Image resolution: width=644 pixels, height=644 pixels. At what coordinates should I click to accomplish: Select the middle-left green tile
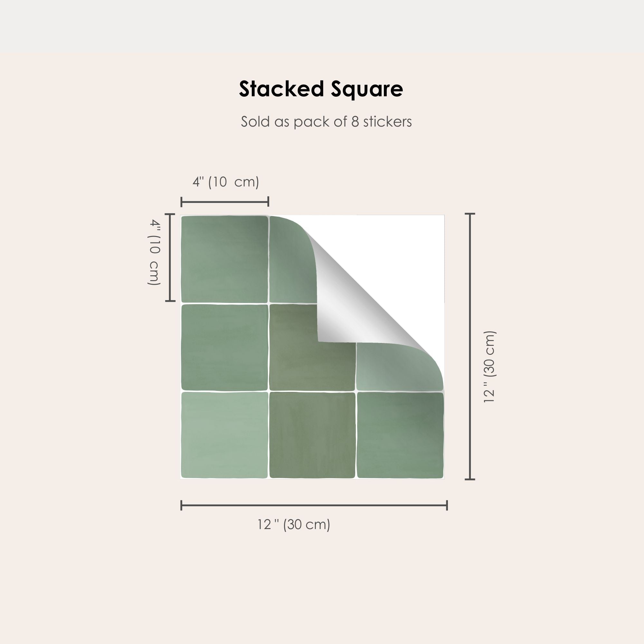[224, 347]
